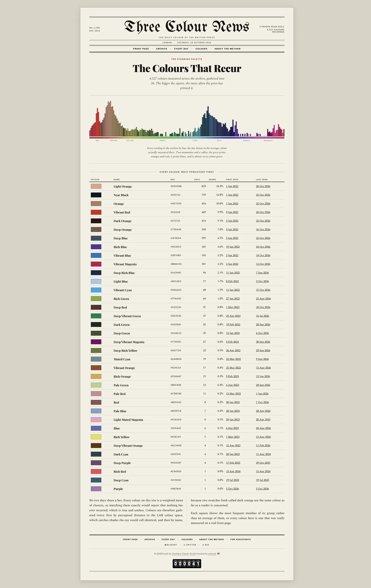Click the tallest blue histogram bar
Screen dimensions: 371x588
coord(208,121)
